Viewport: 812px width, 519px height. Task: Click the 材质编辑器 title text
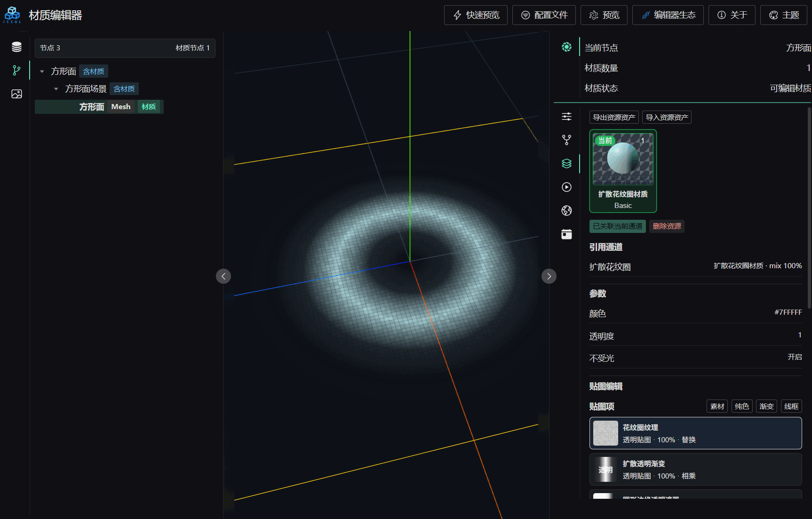click(56, 16)
